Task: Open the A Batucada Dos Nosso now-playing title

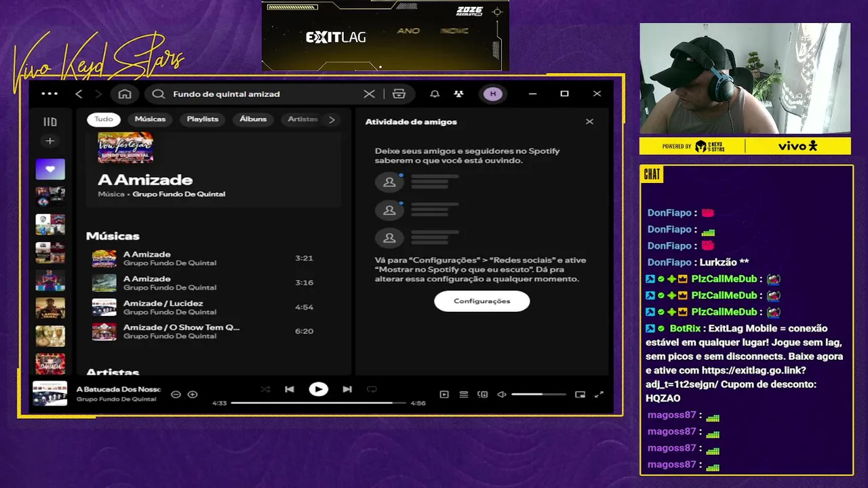Action: [118, 390]
